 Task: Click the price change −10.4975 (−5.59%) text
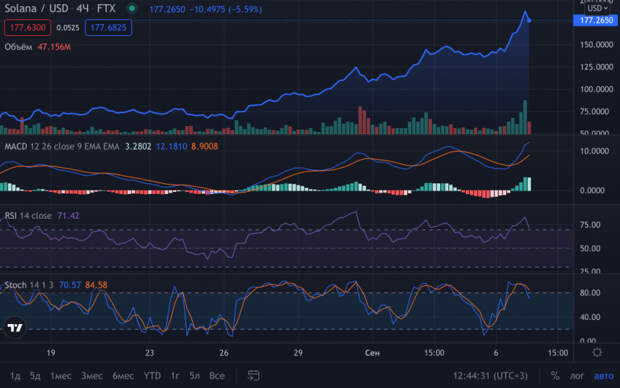click(226, 9)
